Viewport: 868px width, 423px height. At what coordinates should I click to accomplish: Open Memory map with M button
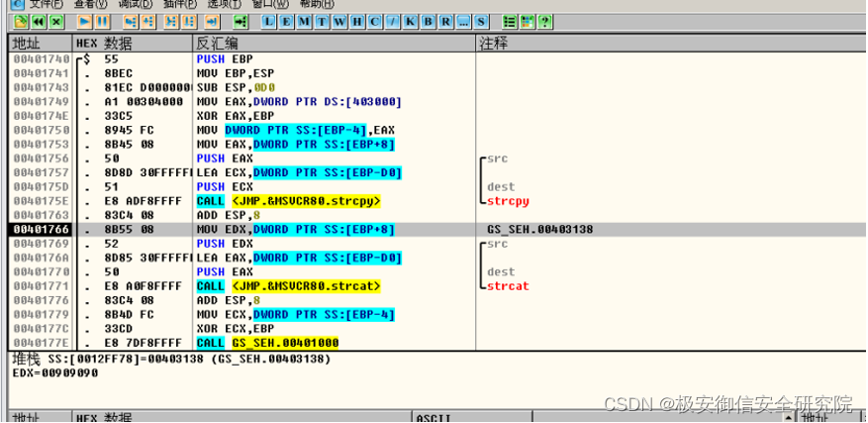pos(304,22)
